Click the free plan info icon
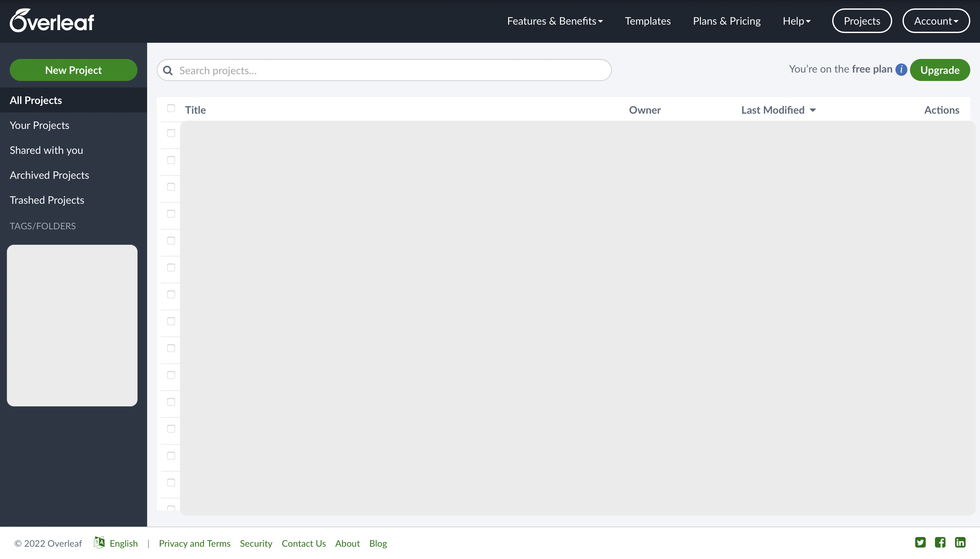Viewport: 980px width, 559px height. tap(901, 70)
